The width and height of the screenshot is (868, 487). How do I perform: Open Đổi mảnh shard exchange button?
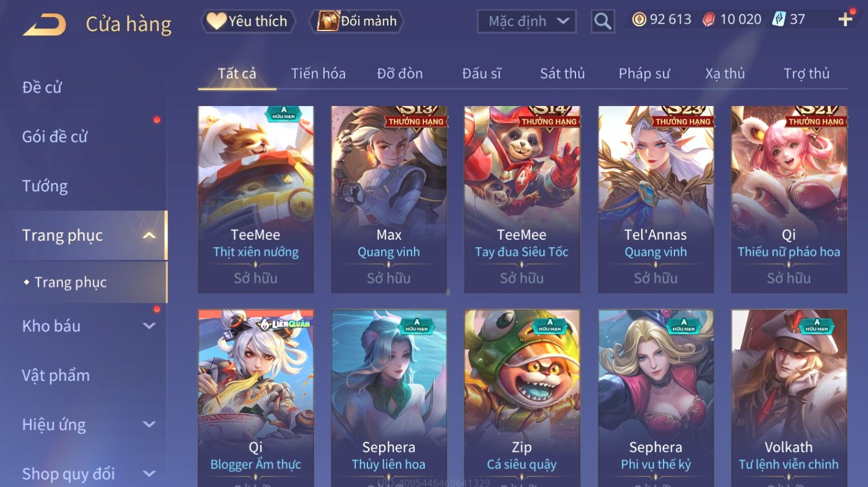click(x=356, y=21)
